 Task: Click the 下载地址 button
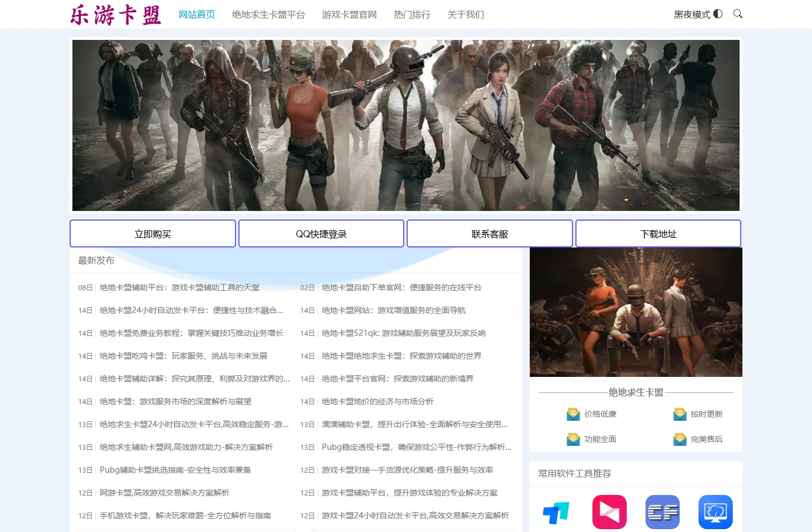tap(659, 234)
